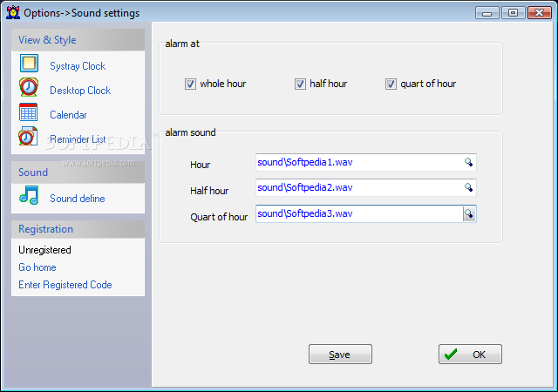Click the Go home link

tap(37, 267)
